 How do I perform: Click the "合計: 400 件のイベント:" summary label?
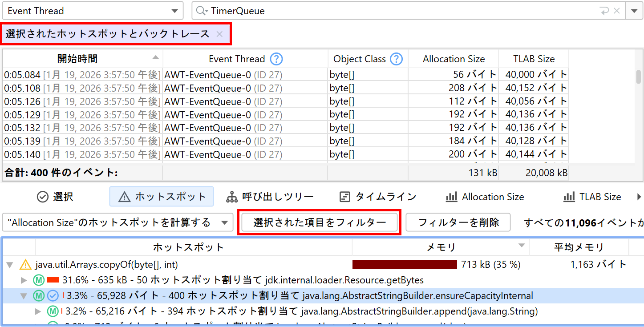pos(61,173)
